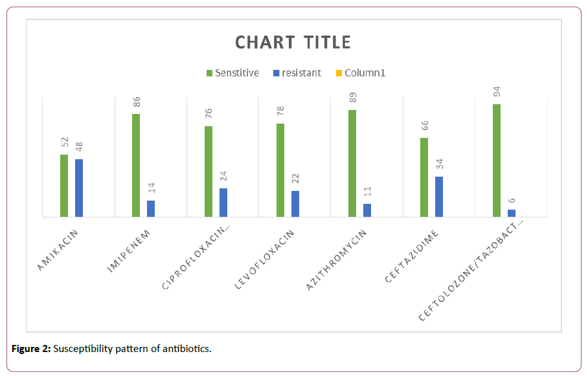Click the green Senstitive legend swatch

click(x=209, y=73)
